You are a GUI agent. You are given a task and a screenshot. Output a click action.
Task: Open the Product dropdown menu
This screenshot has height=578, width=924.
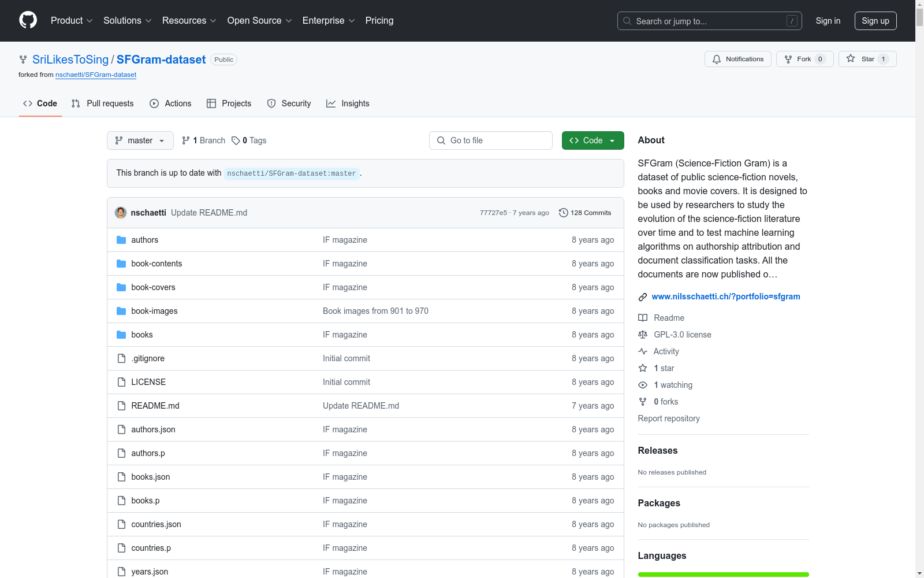click(x=72, y=20)
